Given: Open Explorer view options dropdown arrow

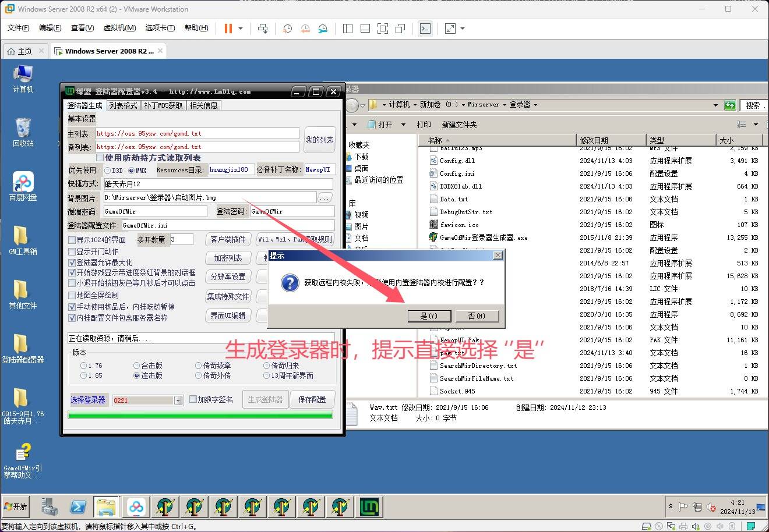Looking at the screenshot, I should (x=756, y=125).
